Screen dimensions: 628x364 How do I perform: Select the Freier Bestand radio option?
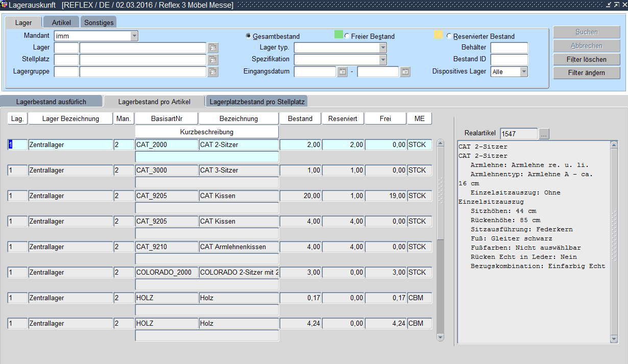pyautogui.click(x=347, y=36)
